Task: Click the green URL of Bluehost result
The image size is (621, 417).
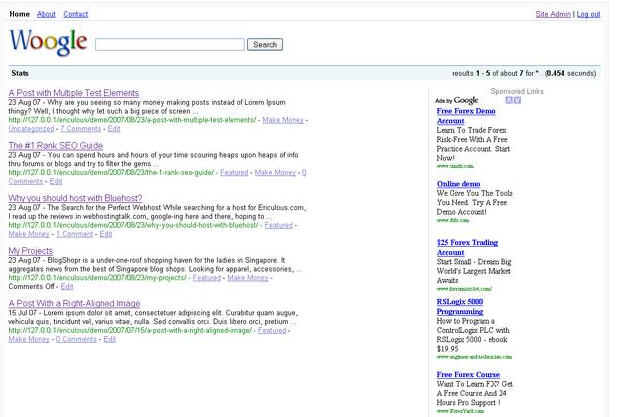Action: [x=133, y=225]
